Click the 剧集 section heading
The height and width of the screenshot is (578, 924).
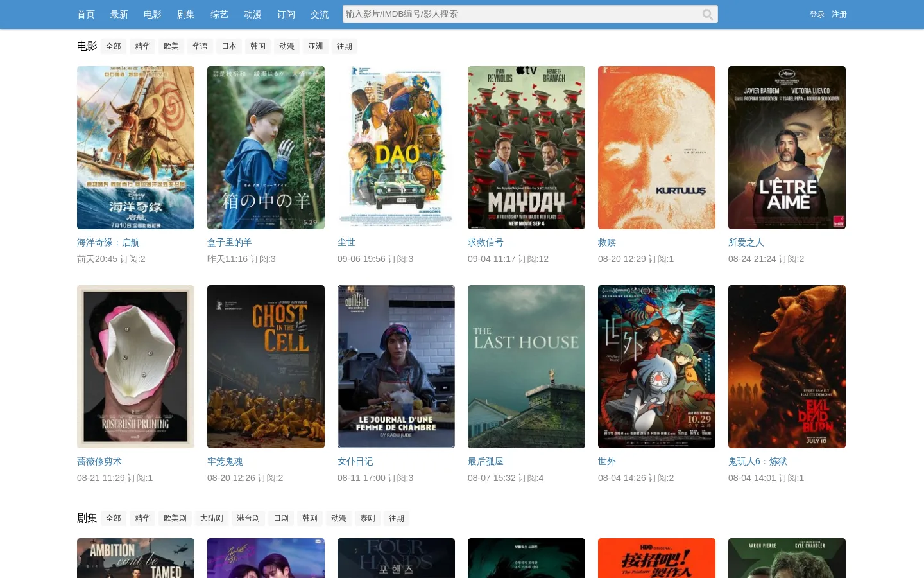87,518
